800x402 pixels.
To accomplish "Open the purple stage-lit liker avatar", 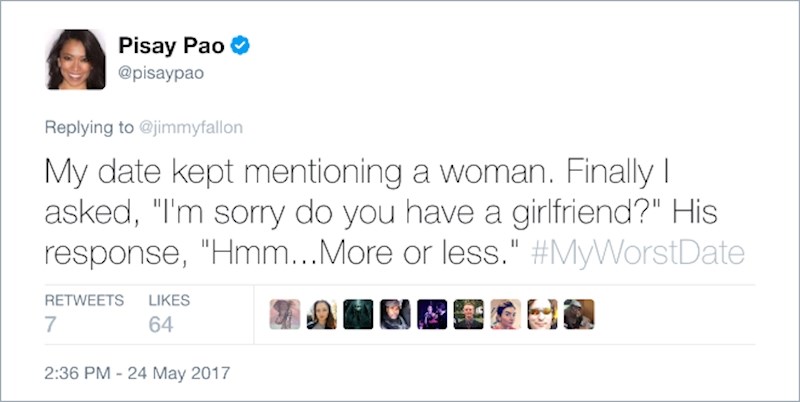I will [432, 314].
